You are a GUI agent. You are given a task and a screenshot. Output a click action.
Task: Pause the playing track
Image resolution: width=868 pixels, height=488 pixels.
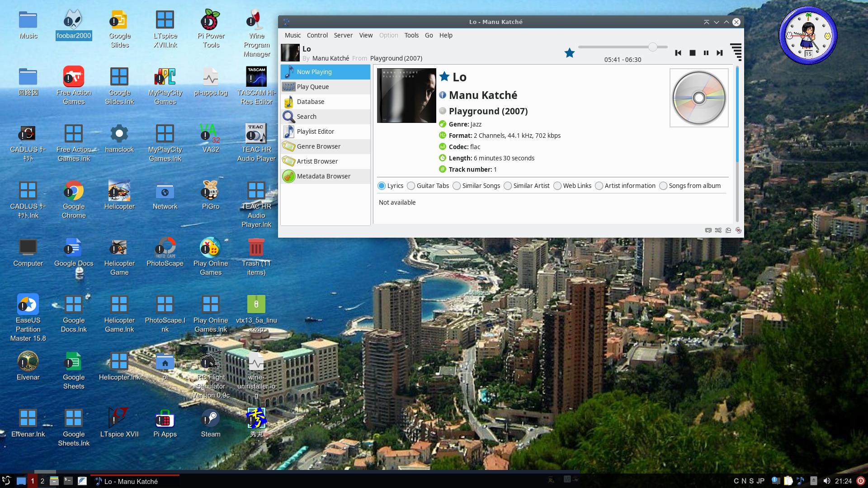[x=706, y=53]
